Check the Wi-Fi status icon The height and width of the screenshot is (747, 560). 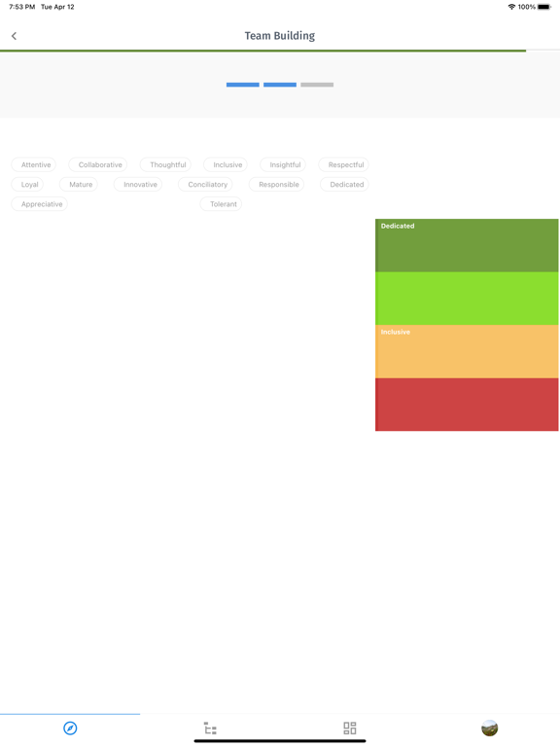pos(512,7)
